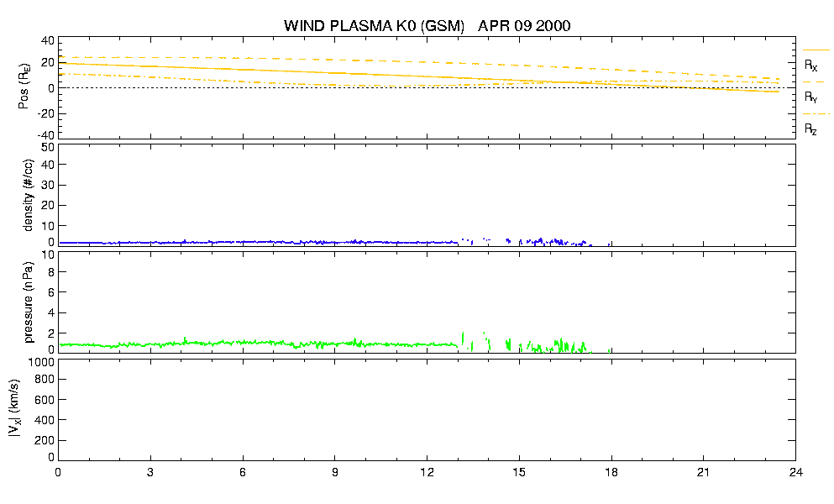Click hour 15 on the time axis
Viewport: 834px width, 504px height.
519,472
